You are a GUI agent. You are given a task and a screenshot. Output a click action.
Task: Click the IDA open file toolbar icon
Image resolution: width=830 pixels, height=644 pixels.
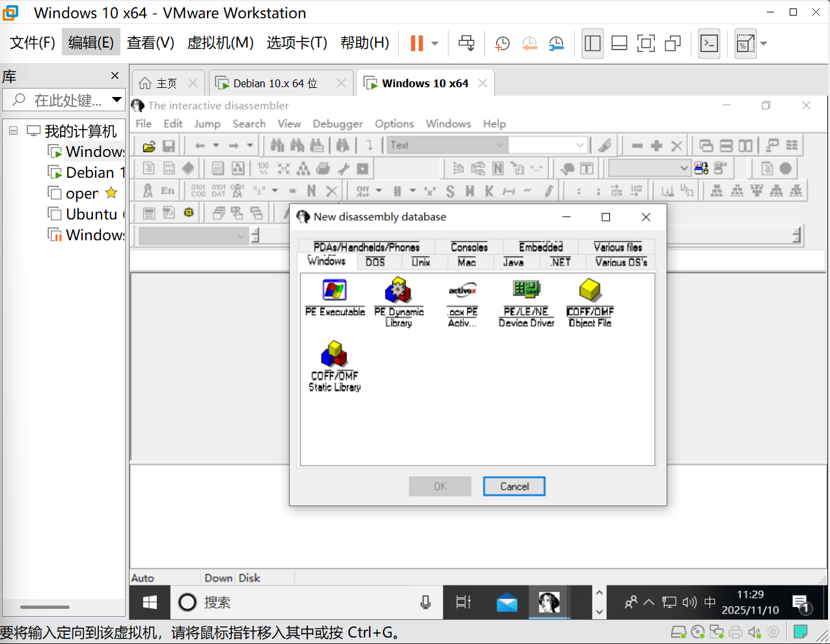[149, 146]
